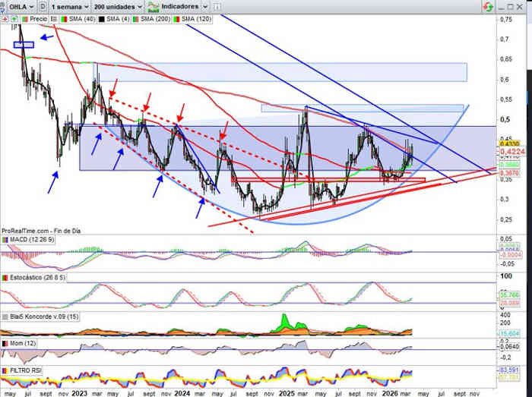Image resolution: width=532 pixels, height=397 pixels.
Task: Click the D icon next to OHLA
Action: click(41, 6)
